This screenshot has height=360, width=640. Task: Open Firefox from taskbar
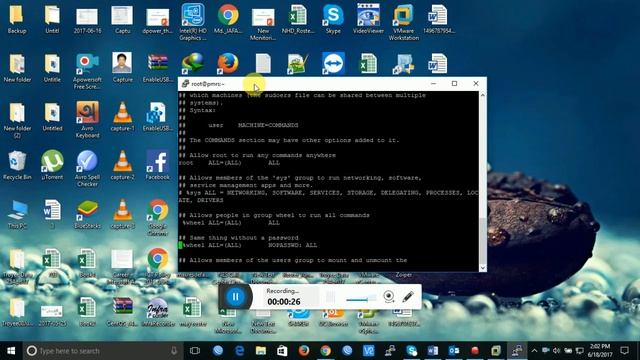pos(303,351)
